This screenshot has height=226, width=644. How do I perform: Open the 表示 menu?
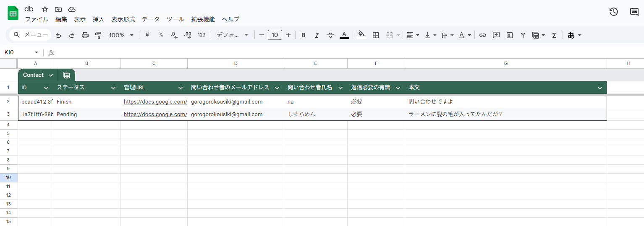[80, 19]
